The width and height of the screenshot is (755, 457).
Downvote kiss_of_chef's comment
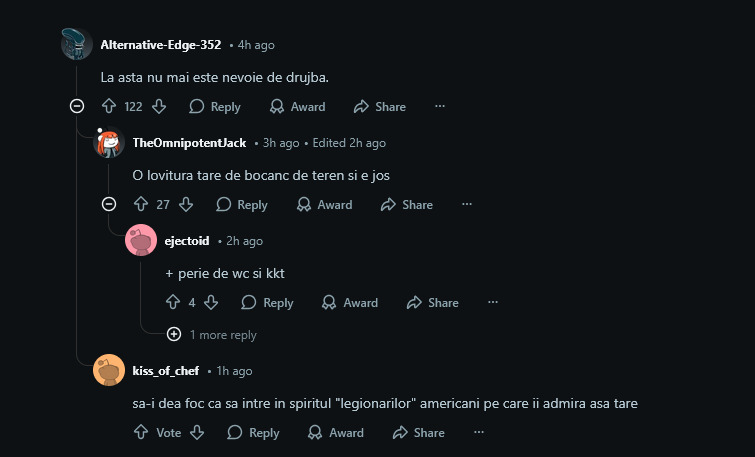[197, 432]
